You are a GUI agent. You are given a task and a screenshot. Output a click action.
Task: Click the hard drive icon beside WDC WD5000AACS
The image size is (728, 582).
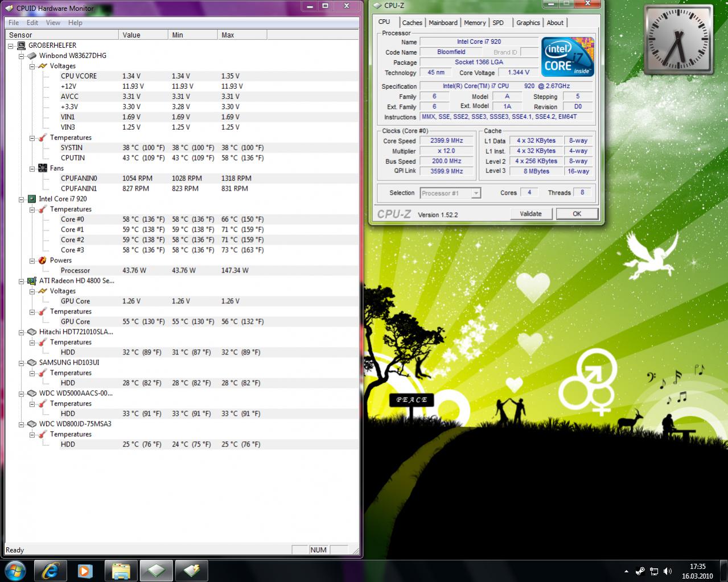(32, 394)
